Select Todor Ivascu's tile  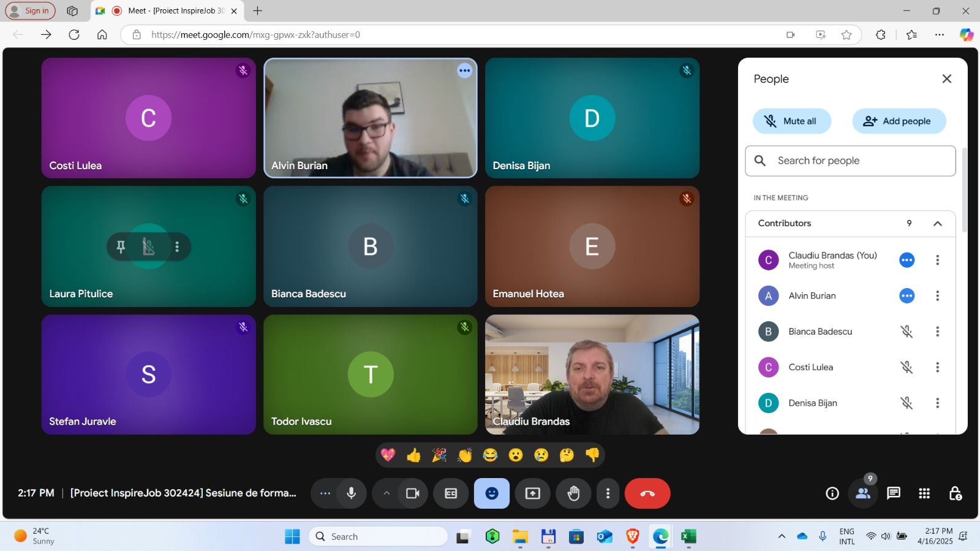point(370,374)
